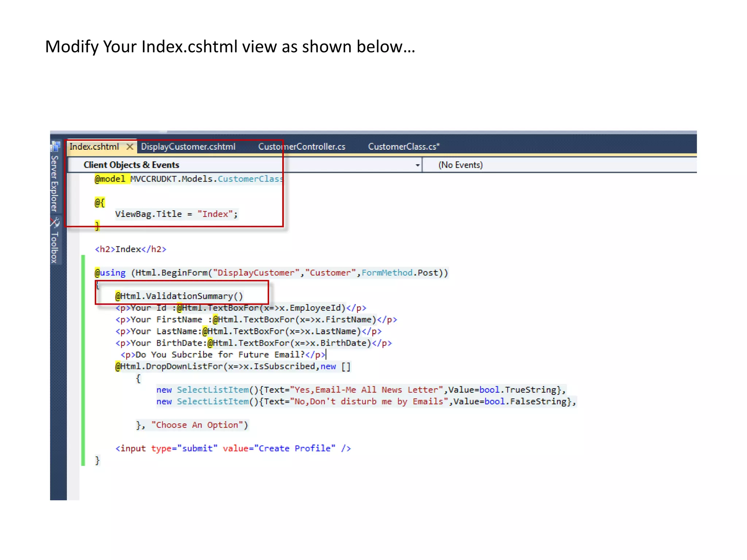Click the TextBoxFor EmployeeId line

pyautogui.click(x=241, y=308)
